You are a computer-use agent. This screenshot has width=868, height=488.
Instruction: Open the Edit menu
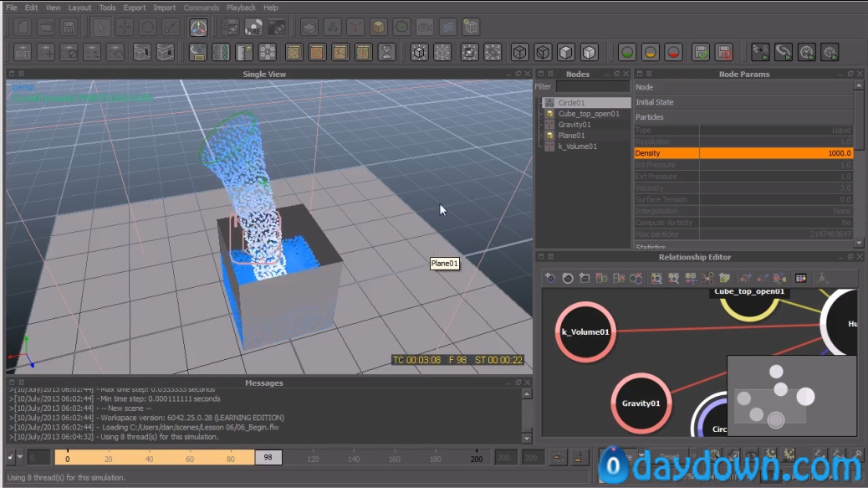coord(32,8)
